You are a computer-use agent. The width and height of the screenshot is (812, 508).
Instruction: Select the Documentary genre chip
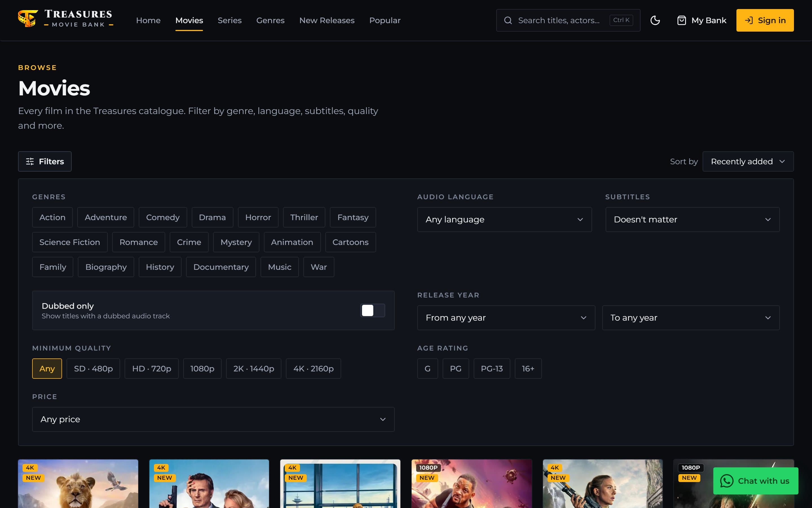(221, 267)
